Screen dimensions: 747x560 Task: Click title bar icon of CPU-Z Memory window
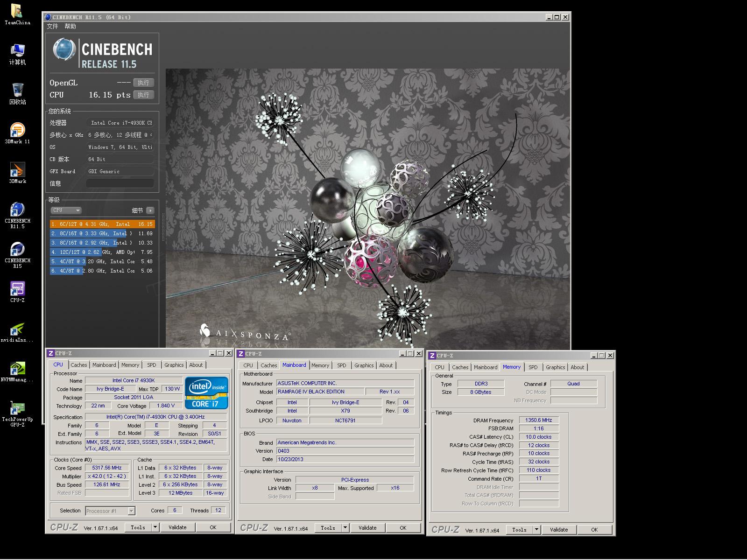(432, 356)
